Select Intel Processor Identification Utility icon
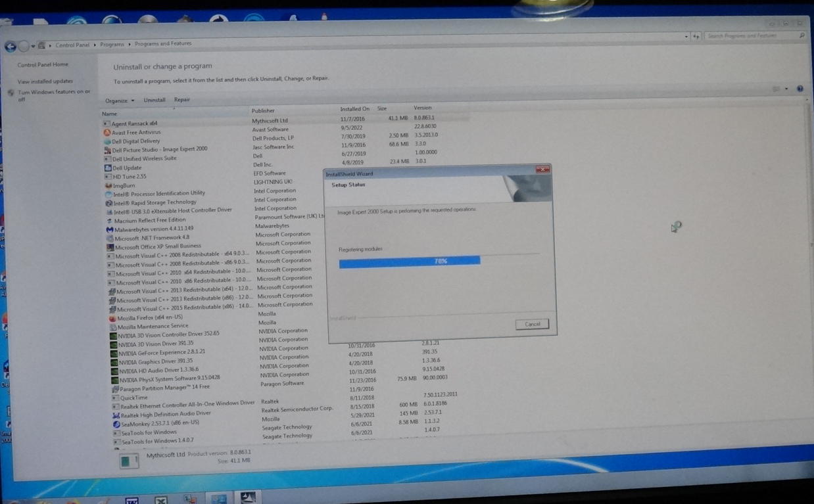Screen dimensions: 814x504 108,194
